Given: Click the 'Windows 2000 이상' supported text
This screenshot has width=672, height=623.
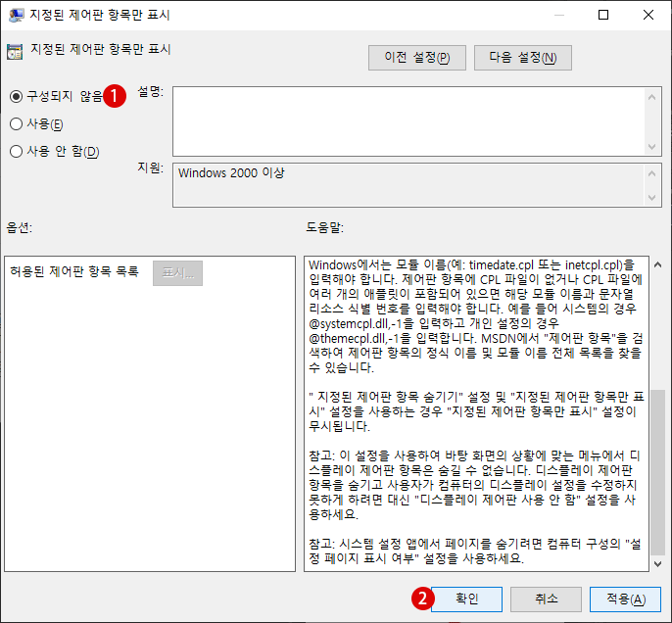Looking at the screenshot, I should [231, 173].
